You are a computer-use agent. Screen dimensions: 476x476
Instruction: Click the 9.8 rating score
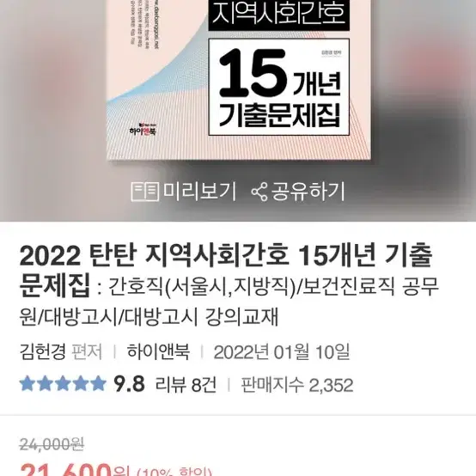pyautogui.click(x=129, y=384)
